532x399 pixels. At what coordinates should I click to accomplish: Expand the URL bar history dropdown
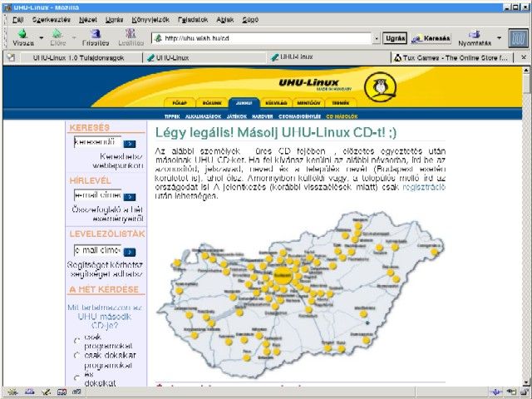click(x=377, y=39)
